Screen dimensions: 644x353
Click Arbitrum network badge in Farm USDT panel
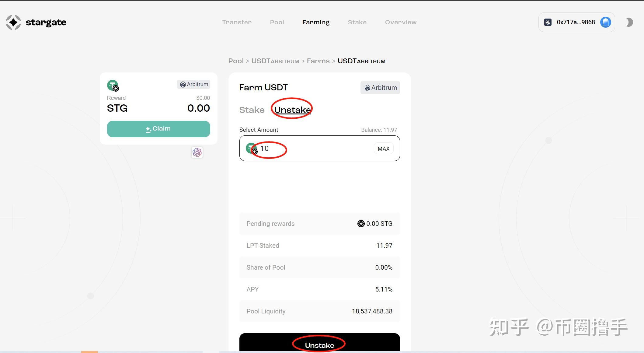tap(380, 88)
